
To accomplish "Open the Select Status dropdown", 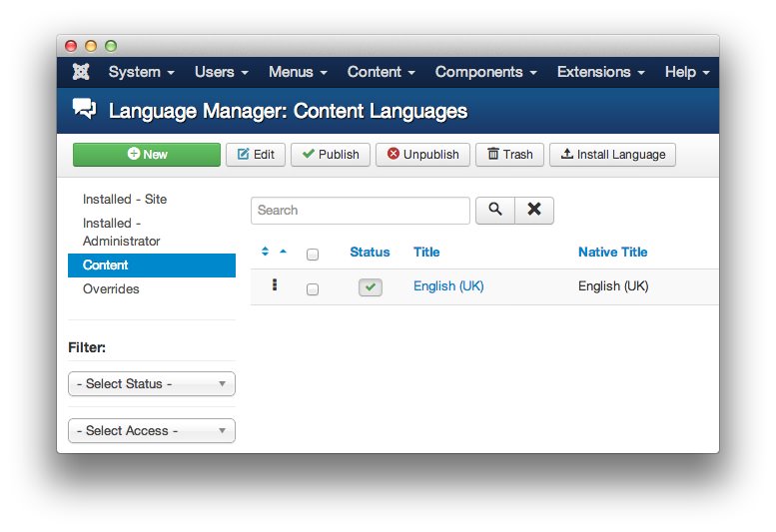I will click(x=152, y=383).
